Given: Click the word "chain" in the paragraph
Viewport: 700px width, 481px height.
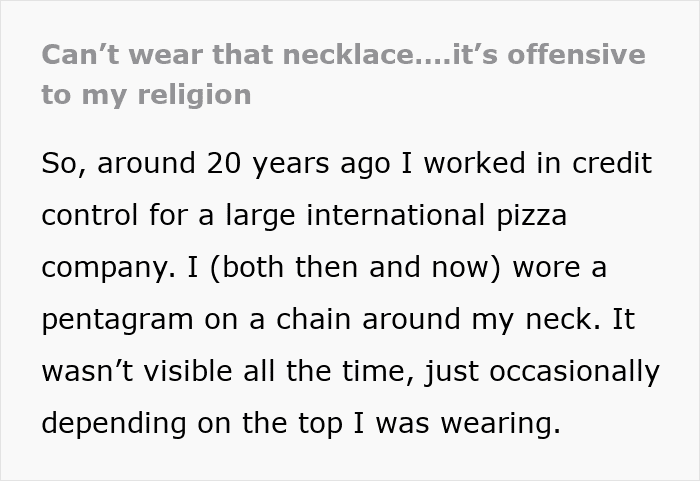Looking at the screenshot, I should tap(313, 319).
